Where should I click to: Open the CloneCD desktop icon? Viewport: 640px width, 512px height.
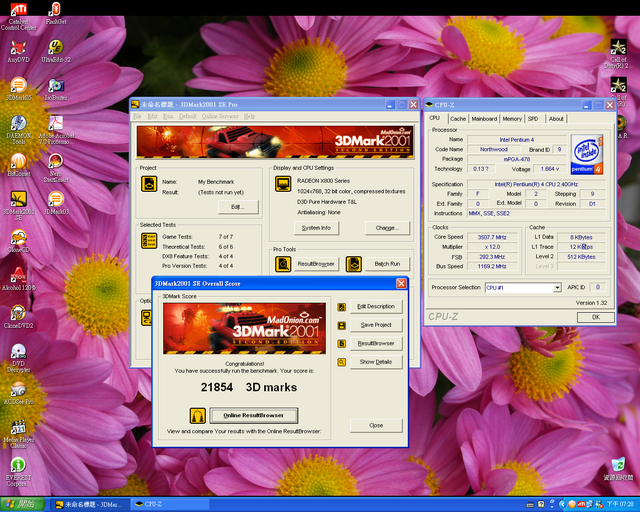coord(18,241)
